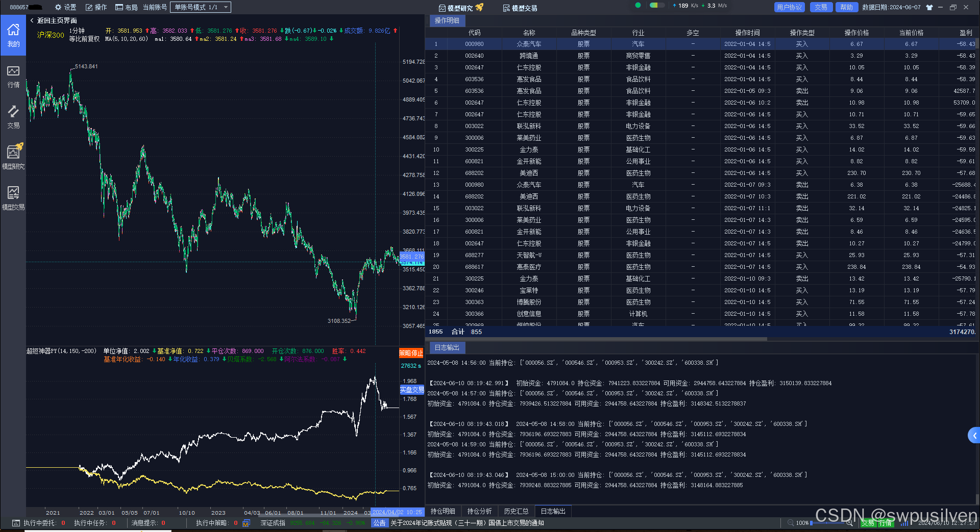Open the 模型研究 sidebar icon
Screen dimensions: 980x532
point(13,157)
